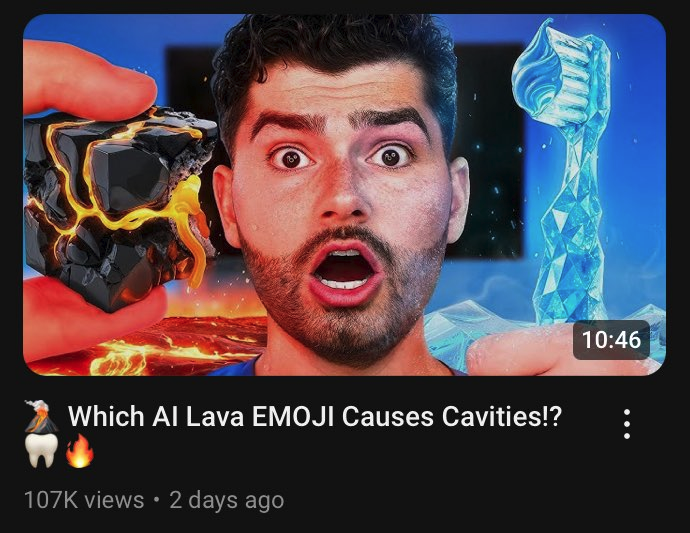Click the volcano emoji before the title

[41, 416]
